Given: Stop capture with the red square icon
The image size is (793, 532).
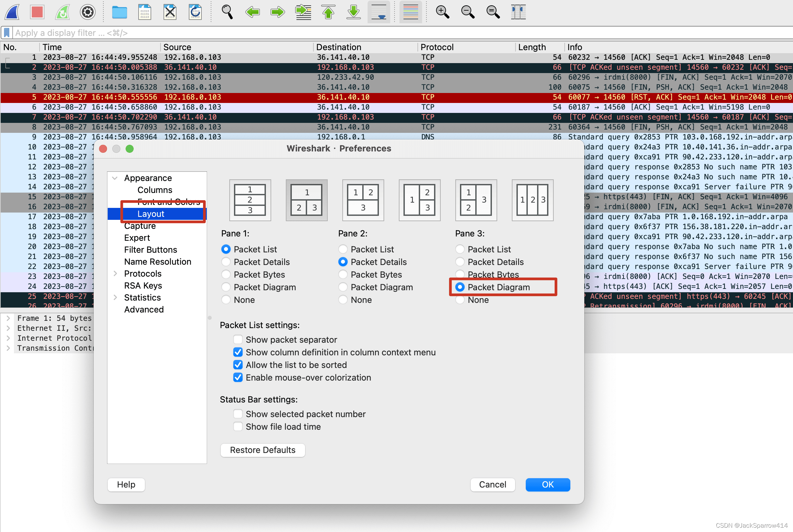Looking at the screenshot, I should (x=37, y=12).
